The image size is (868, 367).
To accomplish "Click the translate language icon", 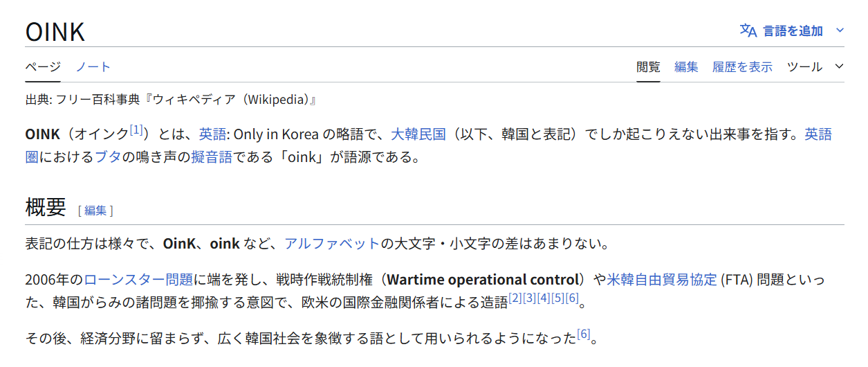I will point(748,30).
